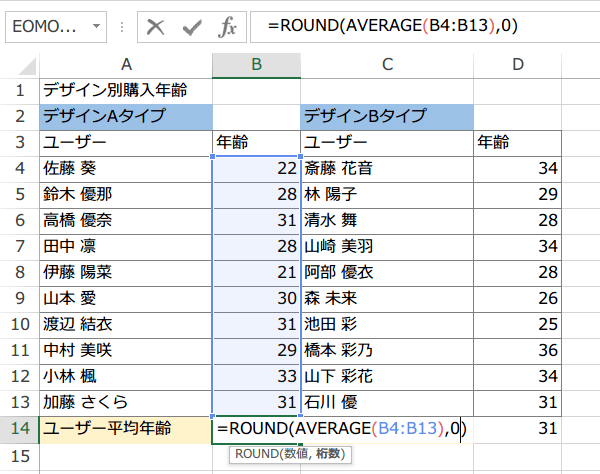Select the cell 林 陽子
This screenshot has width=600, height=474.
387,195
